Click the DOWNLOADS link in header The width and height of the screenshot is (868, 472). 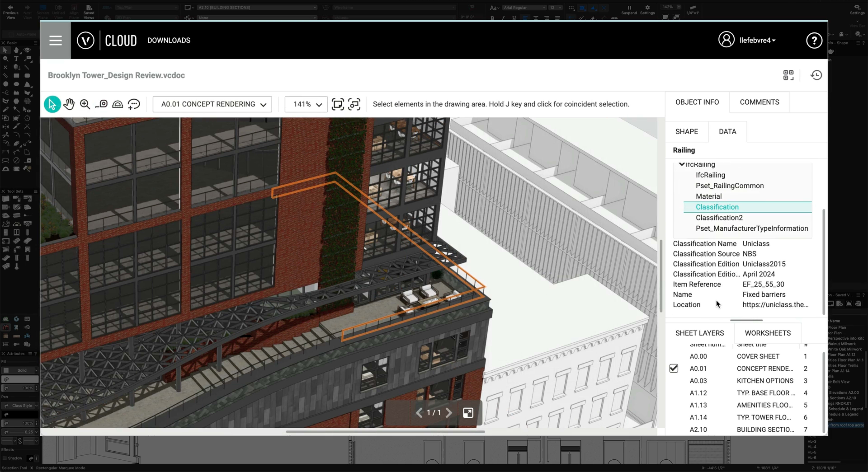pos(169,40)
